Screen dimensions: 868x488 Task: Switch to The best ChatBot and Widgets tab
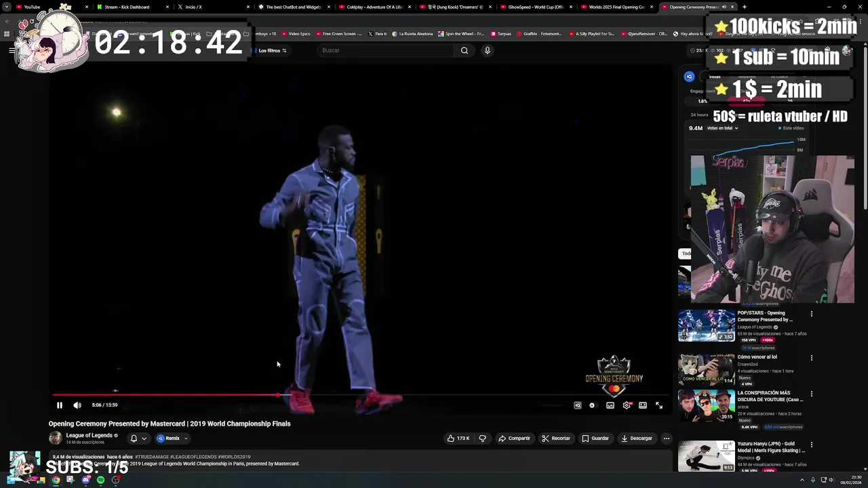[x=294, y=7]
